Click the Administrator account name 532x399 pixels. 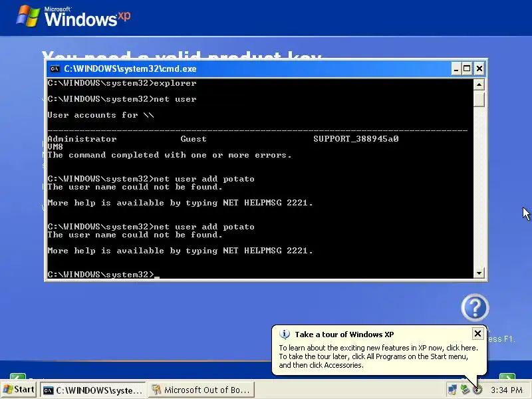click(x=82, y=139)
